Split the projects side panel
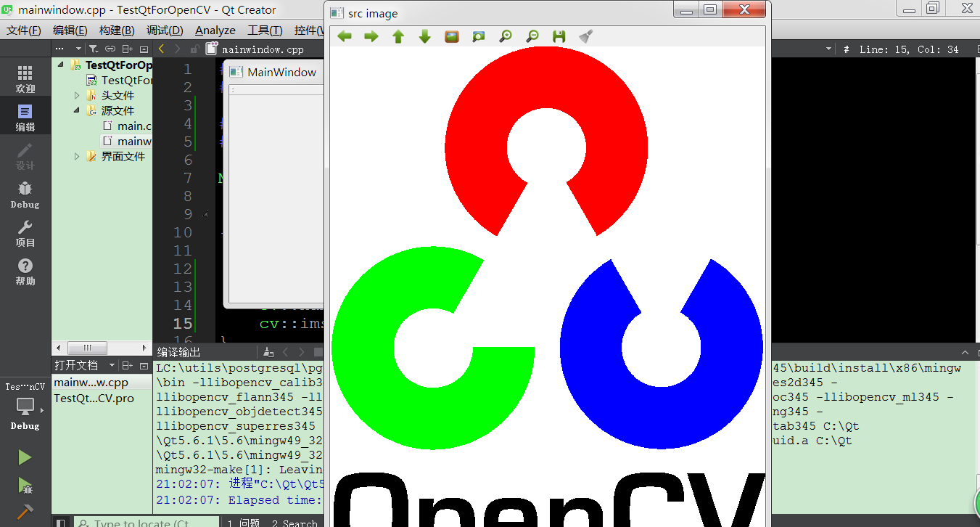The image size is (980, 527). coord(128,49)
